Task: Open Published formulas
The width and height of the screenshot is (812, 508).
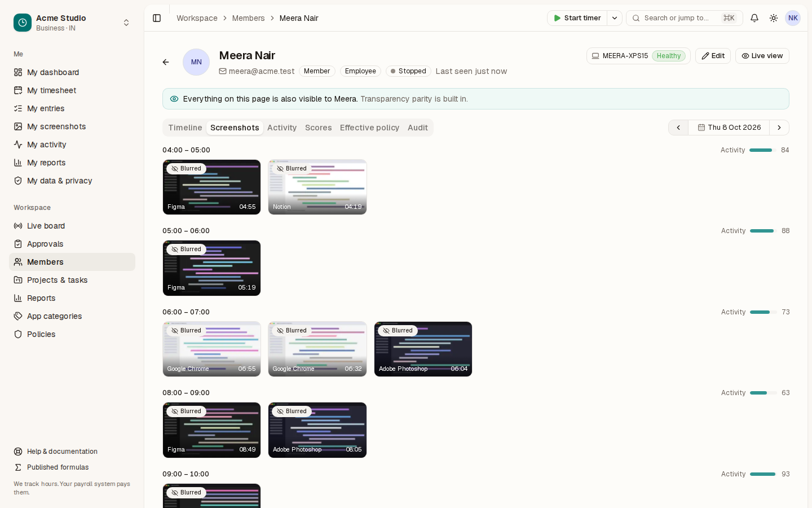Action: (x=72, y=467)
